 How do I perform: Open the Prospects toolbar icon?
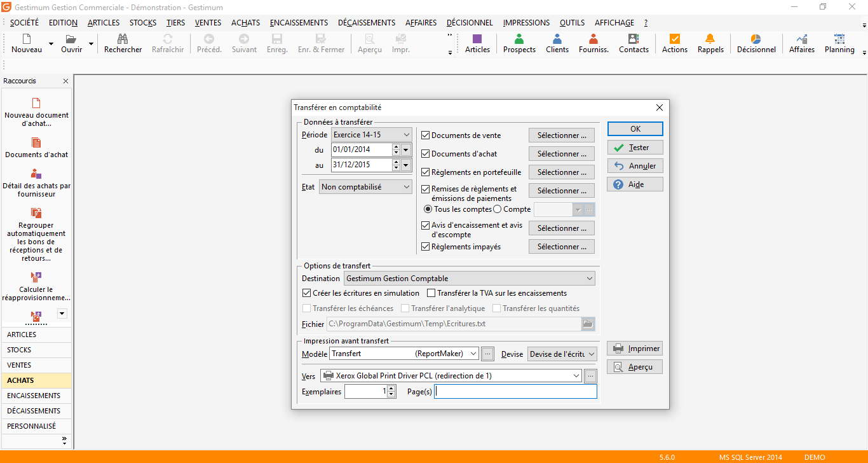click(x=519, y=43)
